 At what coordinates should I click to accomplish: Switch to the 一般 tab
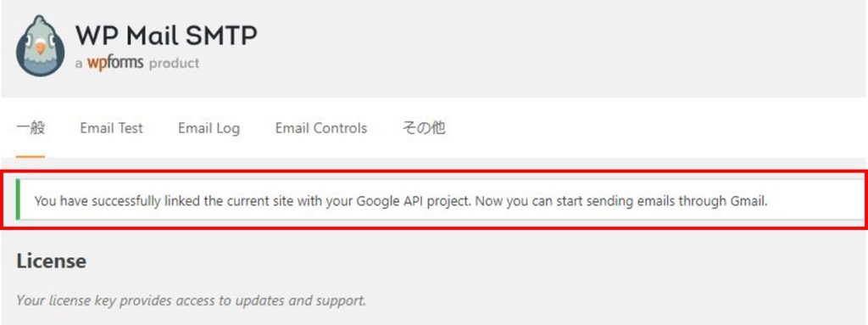tap(31, 128)
